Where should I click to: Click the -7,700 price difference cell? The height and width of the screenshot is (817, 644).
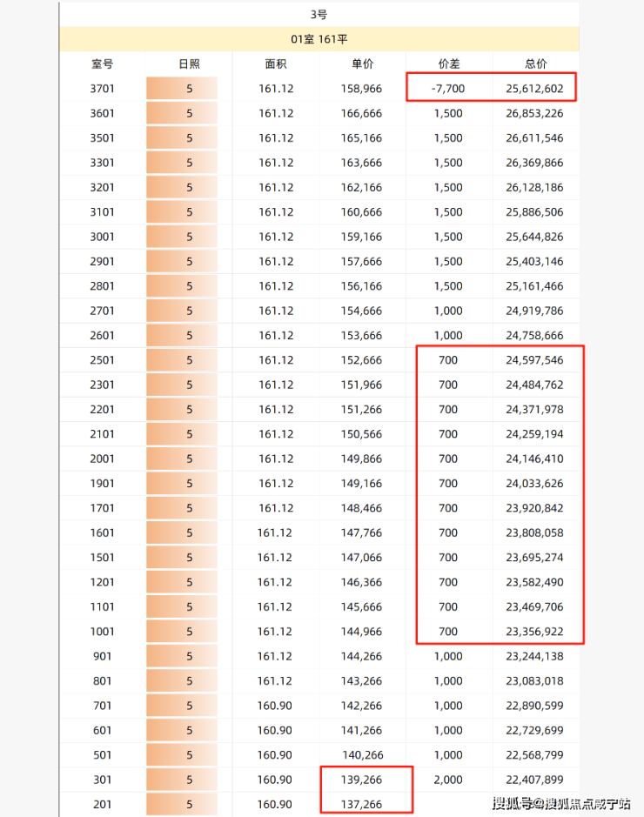[x=448, y=89]
